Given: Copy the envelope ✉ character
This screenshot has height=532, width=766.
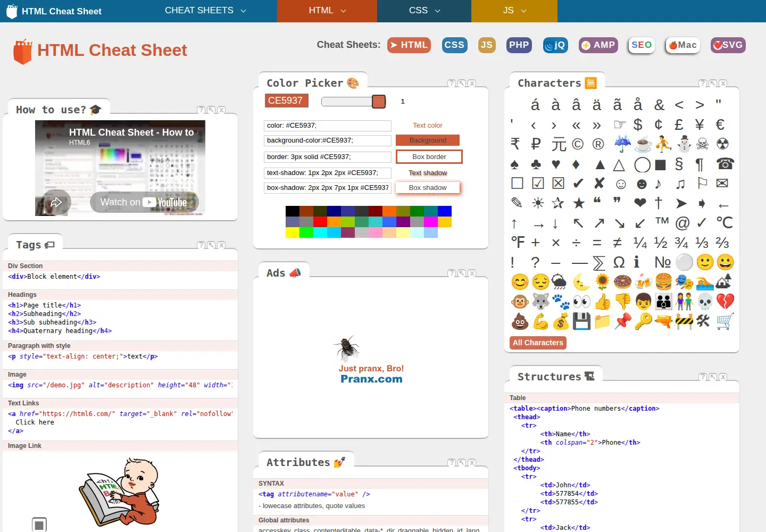Looking at the screenshot, I should click(x=722, y=184).
